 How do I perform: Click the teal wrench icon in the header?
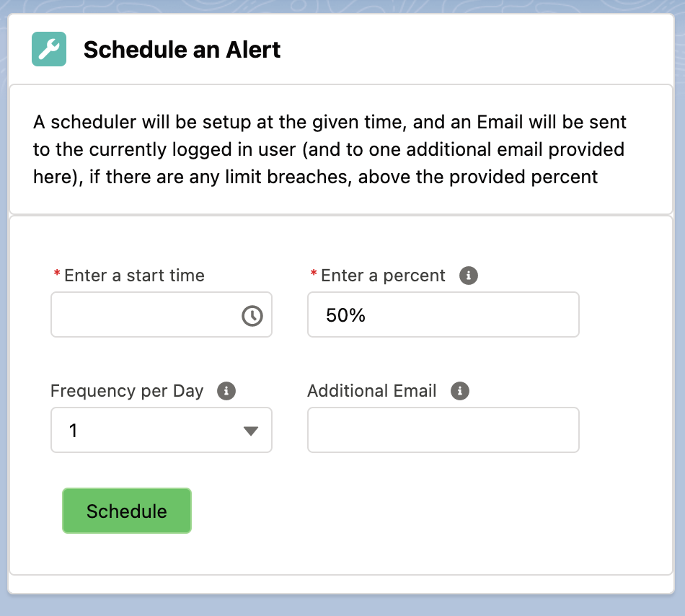50,49
